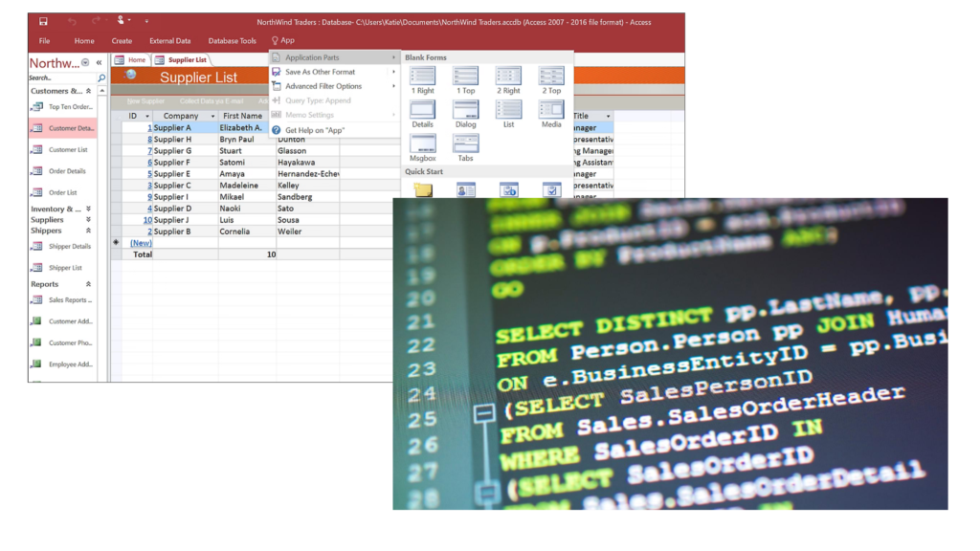Open the Employee Address Book report
The width and height of the screenshot is (980, 551).
coord(62,364)
